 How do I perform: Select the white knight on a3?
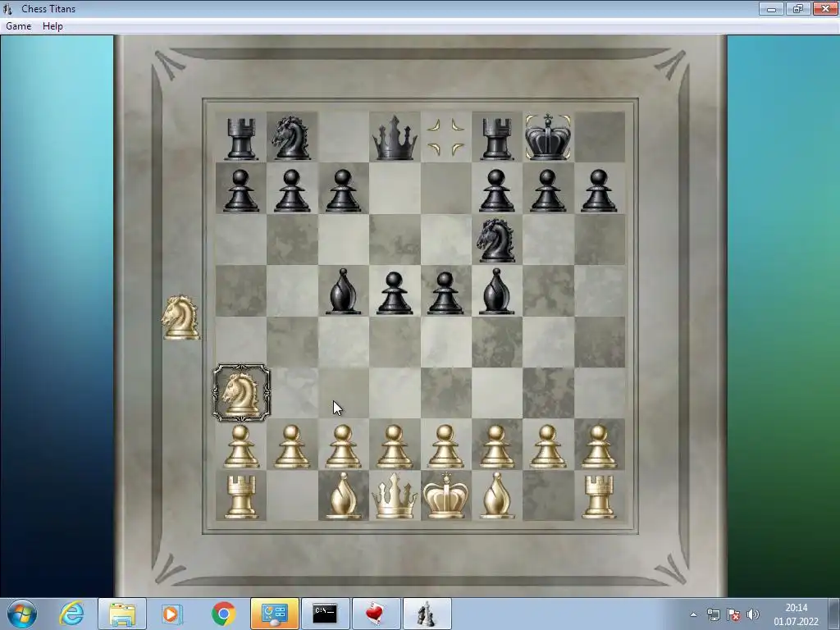tap(242, 393)
